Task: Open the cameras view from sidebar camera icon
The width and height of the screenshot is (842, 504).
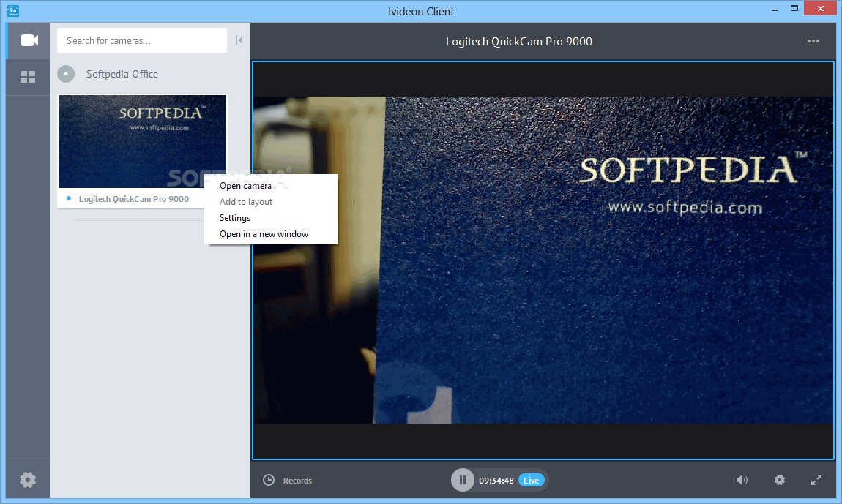Action: tap(29, 40)
